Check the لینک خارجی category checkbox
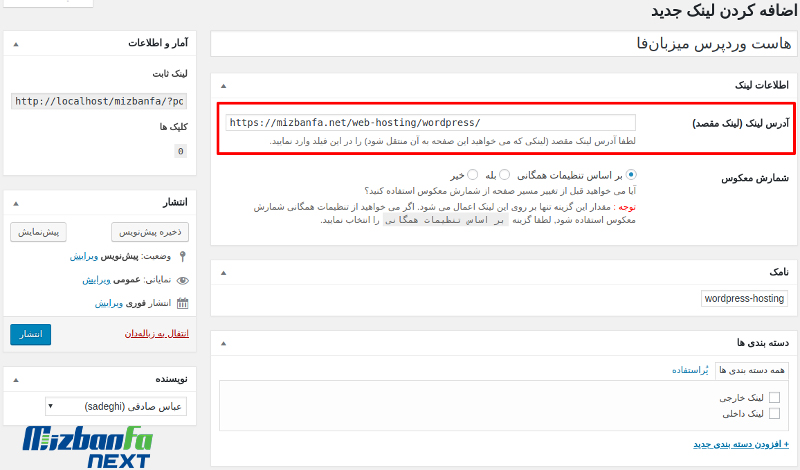This screenshot has width=800, height=470. 774,398
